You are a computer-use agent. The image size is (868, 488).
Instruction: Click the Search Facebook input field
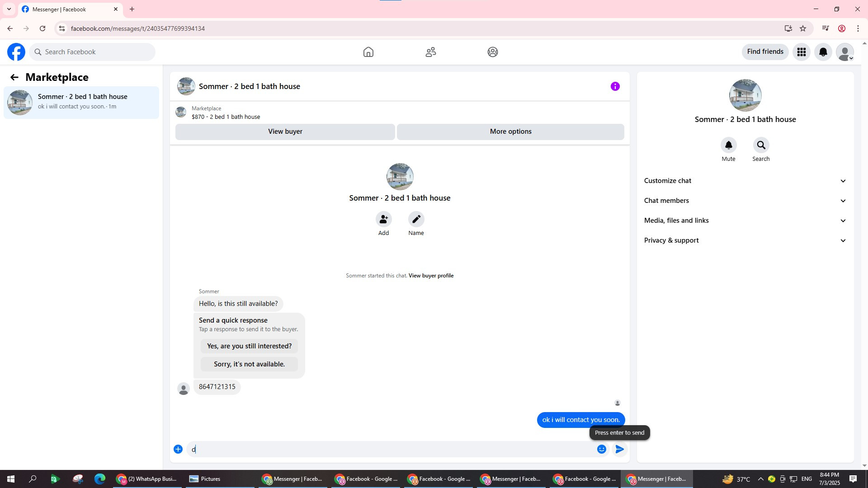coord(93,52)
